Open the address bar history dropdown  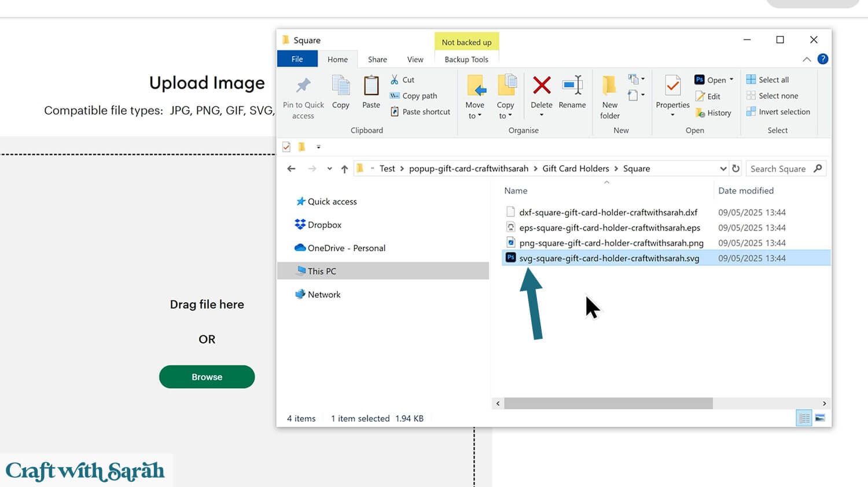point(723,169)
